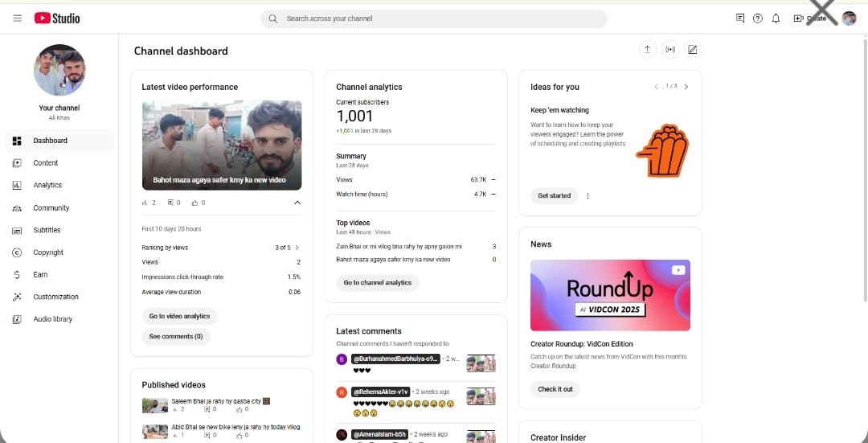Screen dimensions: 868x443
Task: Open the latest video thumbnail
Action: 222,145
